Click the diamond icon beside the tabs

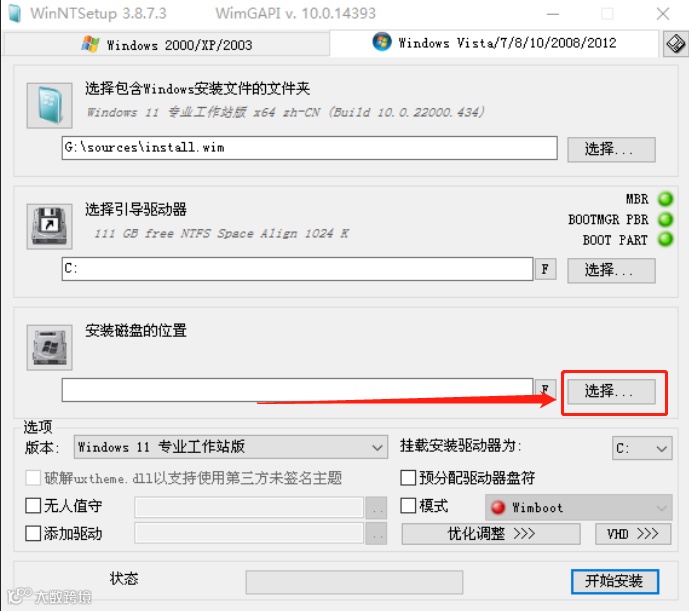click(x=675, y=44)
